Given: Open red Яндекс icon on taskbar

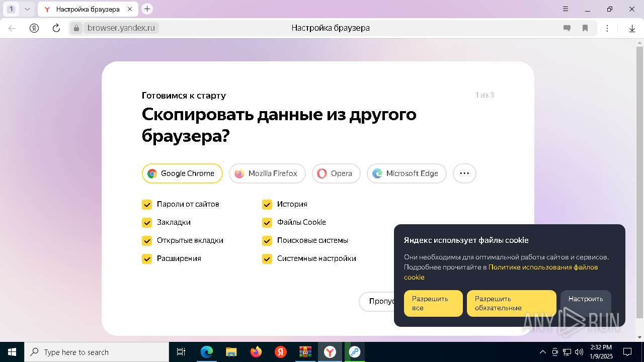Looking at the screenshot, I should [281, 352].
